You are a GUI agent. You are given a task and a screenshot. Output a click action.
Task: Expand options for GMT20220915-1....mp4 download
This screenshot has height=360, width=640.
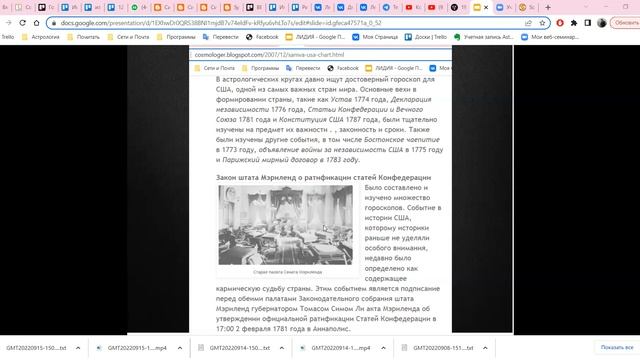180,348
